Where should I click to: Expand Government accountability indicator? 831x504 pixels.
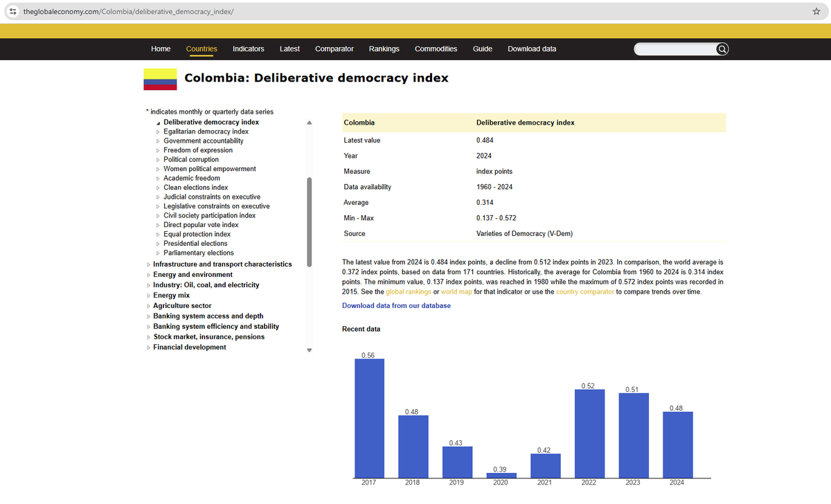coord(159,141)
